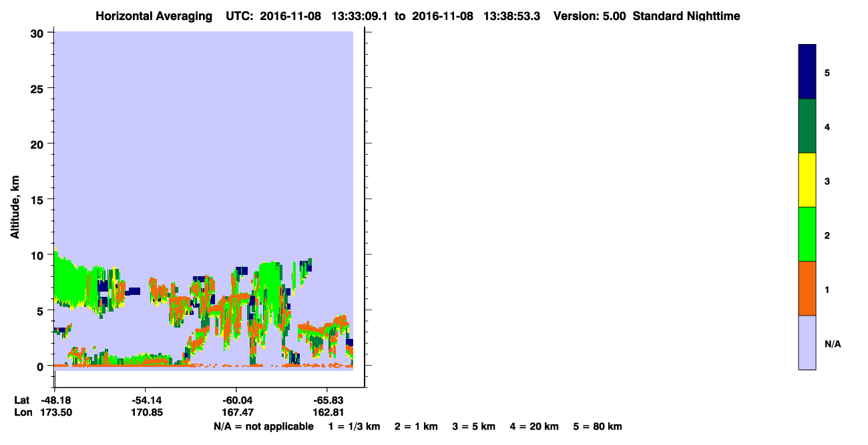This screenshot has width=868, height=445.
Task: Click the yellow color bar segment 3
Action: click(807, 180)
